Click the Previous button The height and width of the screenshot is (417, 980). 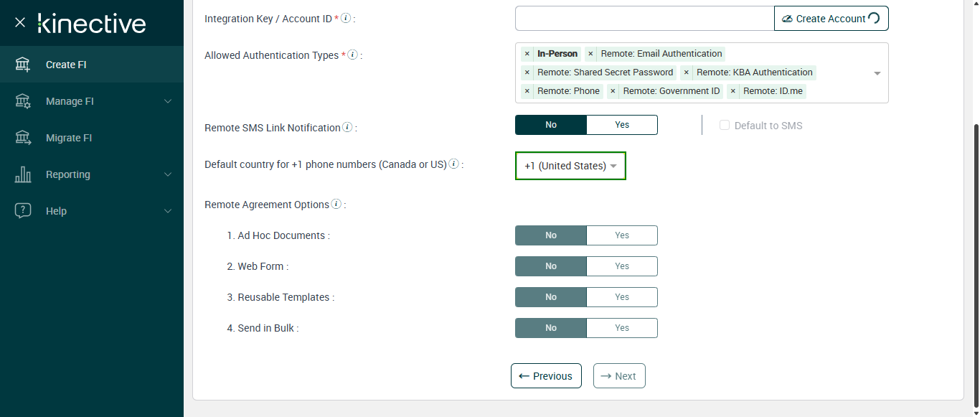pyautogui.click(x=545, y=376)
